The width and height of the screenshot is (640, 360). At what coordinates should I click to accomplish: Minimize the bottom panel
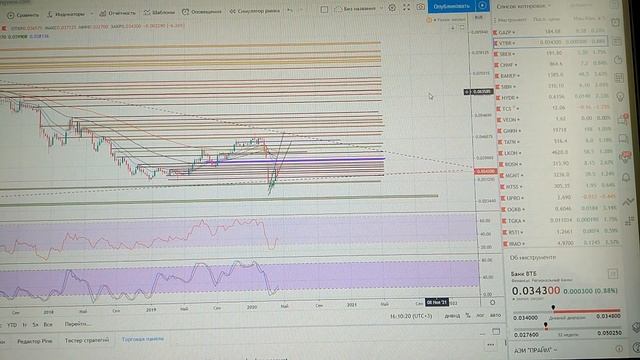pos(482,333)
